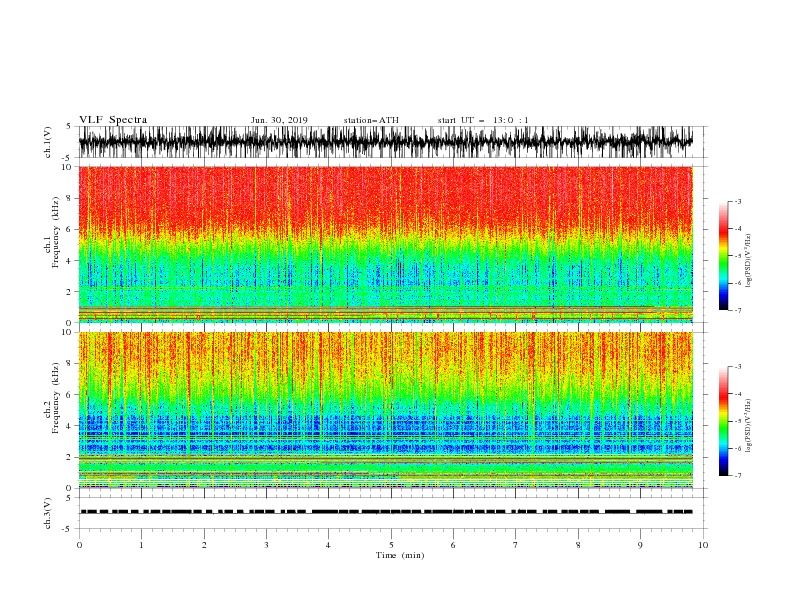The image size is (792, 612).
Task: Click the '-3' value on lower colorbar
Action: click(737, 367)
